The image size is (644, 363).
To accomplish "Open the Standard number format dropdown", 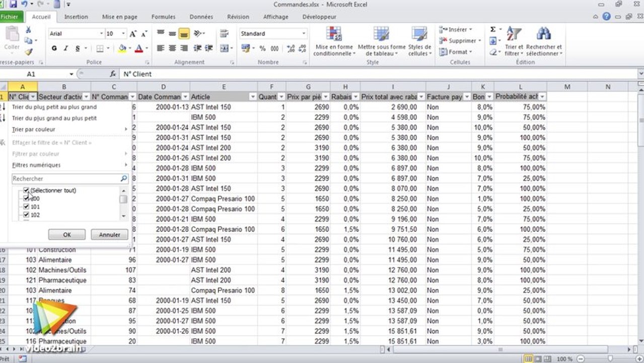I will point(304,34).
